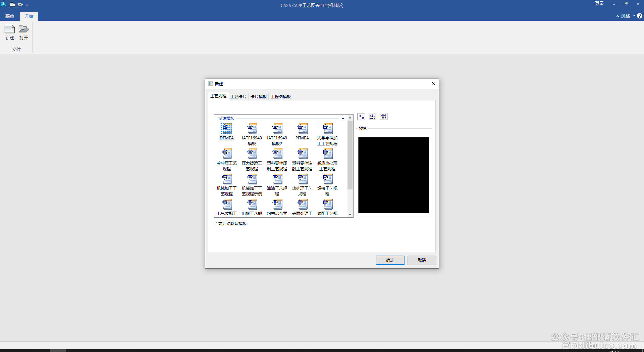
Task: Select the 开始 ribbon tab
Action: click(29, 16)
